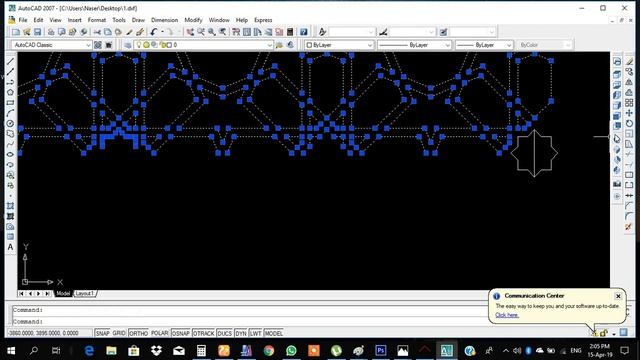Click the Plot printer icon

coord(51,32)
